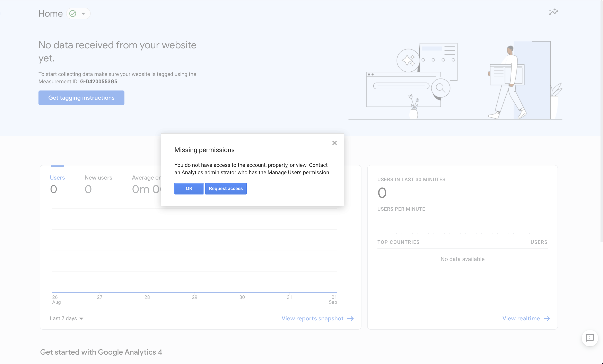Expand the status dropdown arrow next to Home
Viewport: 603px width, 364px height.
pos(83,14)
